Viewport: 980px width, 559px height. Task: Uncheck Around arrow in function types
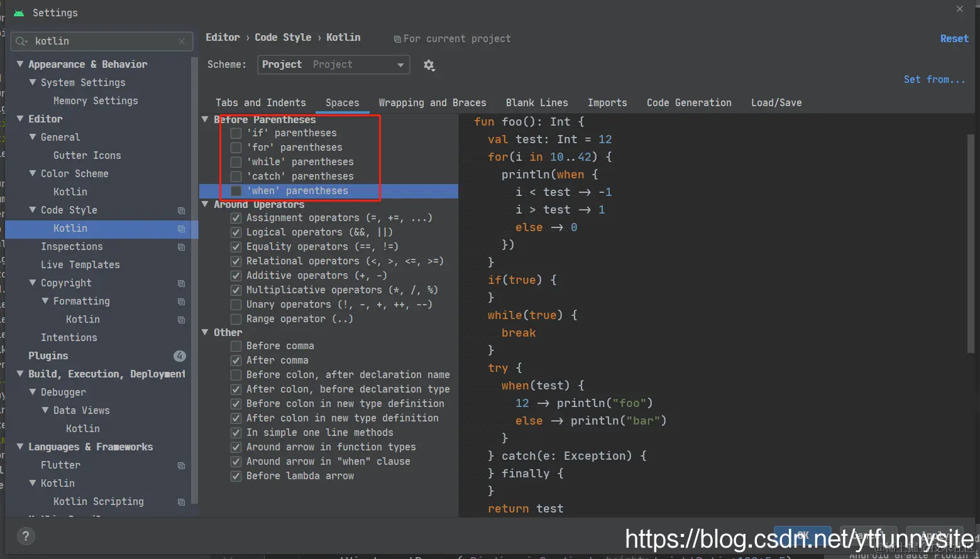tap(236, 447)
